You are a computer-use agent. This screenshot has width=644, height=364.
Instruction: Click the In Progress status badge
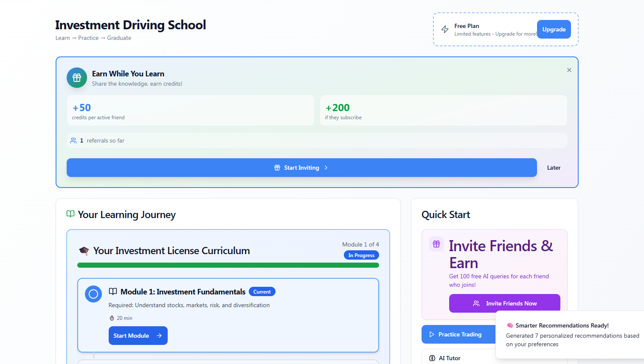[361, 255]
